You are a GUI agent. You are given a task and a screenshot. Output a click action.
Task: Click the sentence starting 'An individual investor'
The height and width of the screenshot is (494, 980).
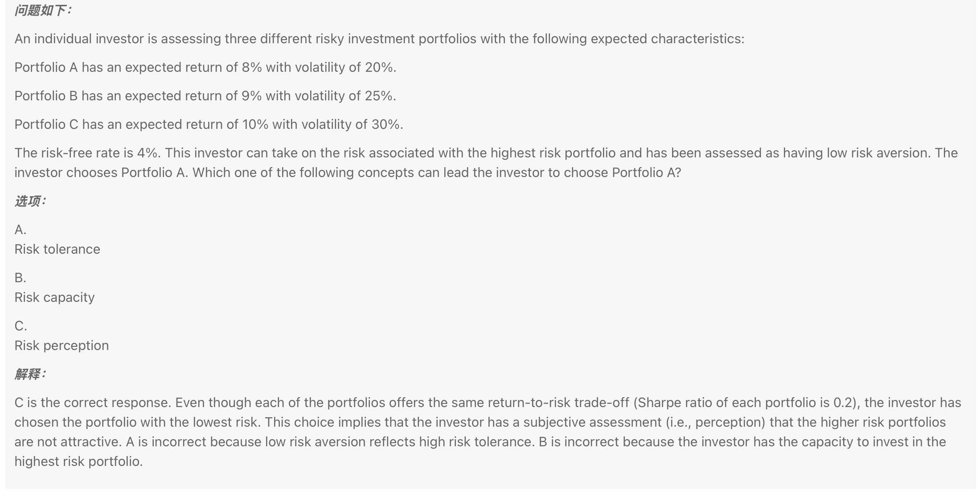pyautogui.click(x=379, y=39)
